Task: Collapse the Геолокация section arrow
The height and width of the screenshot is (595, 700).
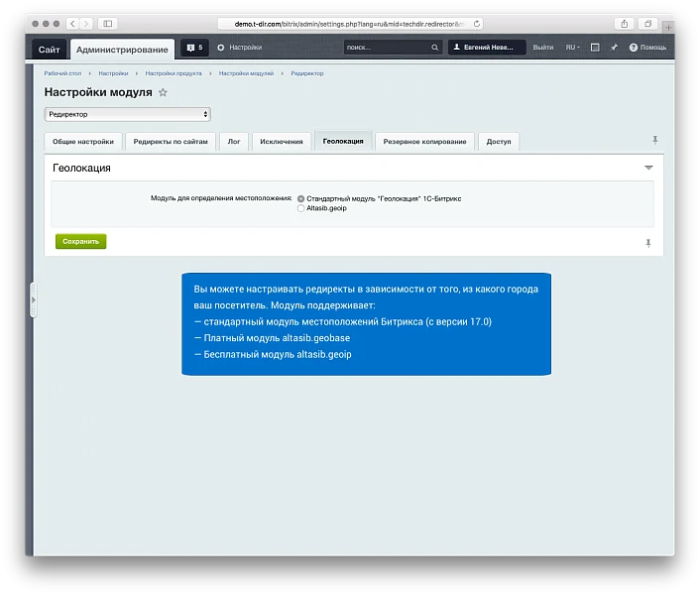Action: pyautogui.click(x=648, y=168)
